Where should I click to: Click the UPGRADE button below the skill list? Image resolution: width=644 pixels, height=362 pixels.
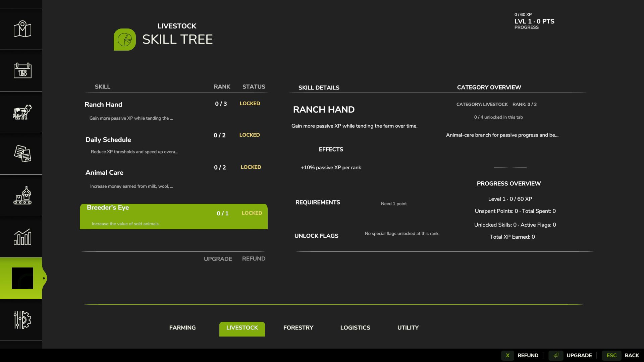[x=218, y=258]
